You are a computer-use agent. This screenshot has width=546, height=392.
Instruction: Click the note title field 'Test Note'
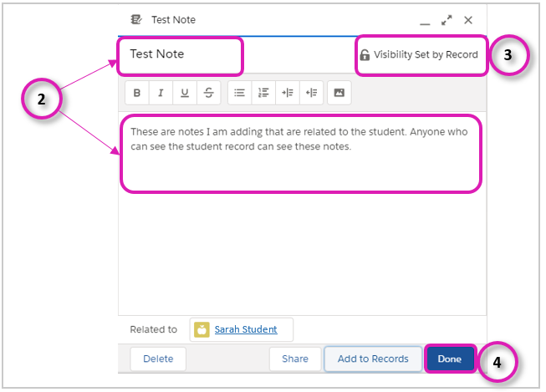180,54
